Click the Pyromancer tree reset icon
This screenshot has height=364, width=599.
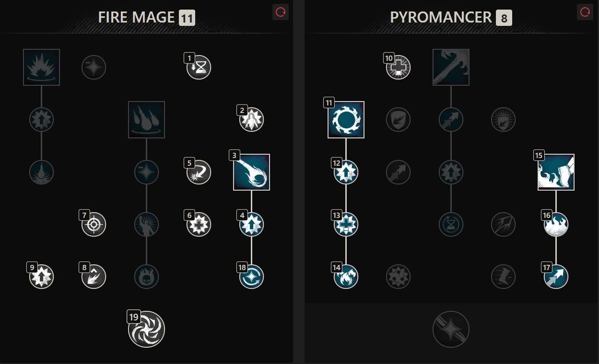click(x=585, y=12)
